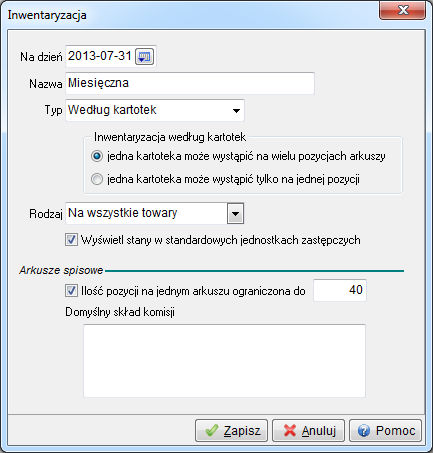Screen dimensions: 433x453
Task: Click the position limit field showing 40
Action: pyautogui.click(x=340, y=290)
